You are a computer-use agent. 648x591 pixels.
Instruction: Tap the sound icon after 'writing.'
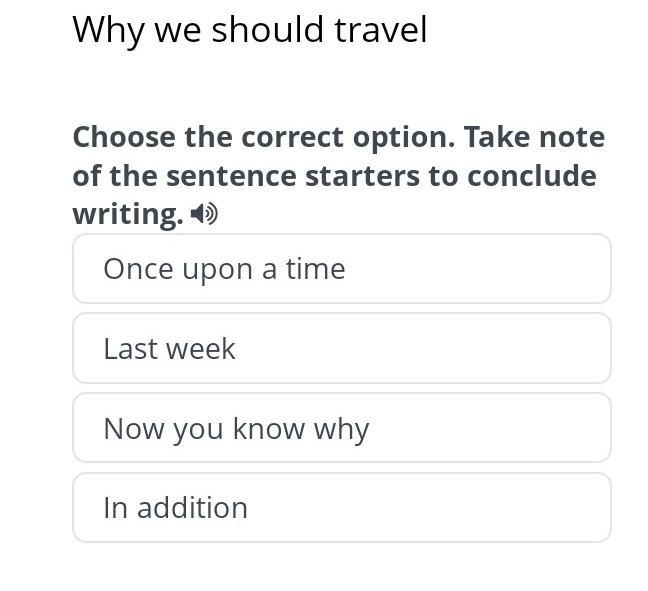tap(204, 214)
